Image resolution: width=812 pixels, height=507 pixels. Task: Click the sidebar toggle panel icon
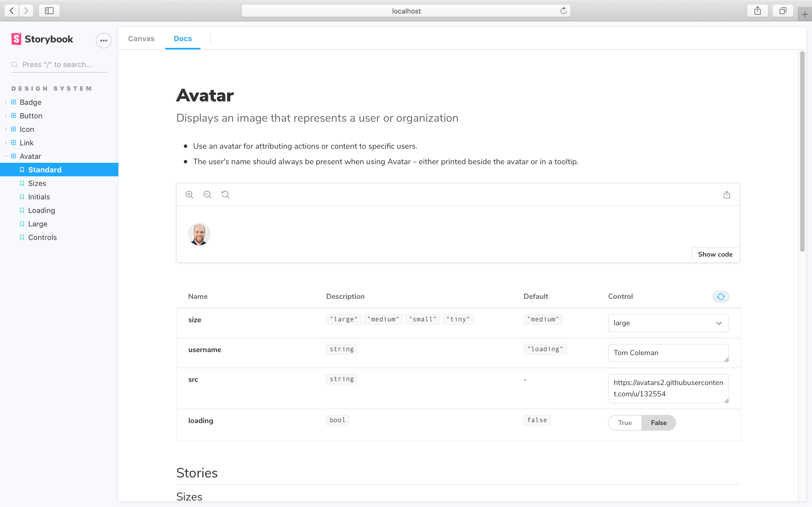pos(49,11)
